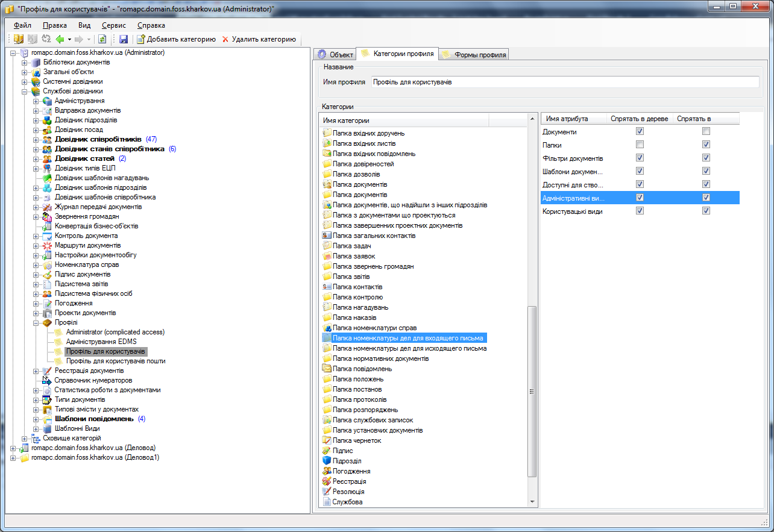774x532 pixels.
Task: Click the Добавить категорию button
Action: (x=176, y=39)
